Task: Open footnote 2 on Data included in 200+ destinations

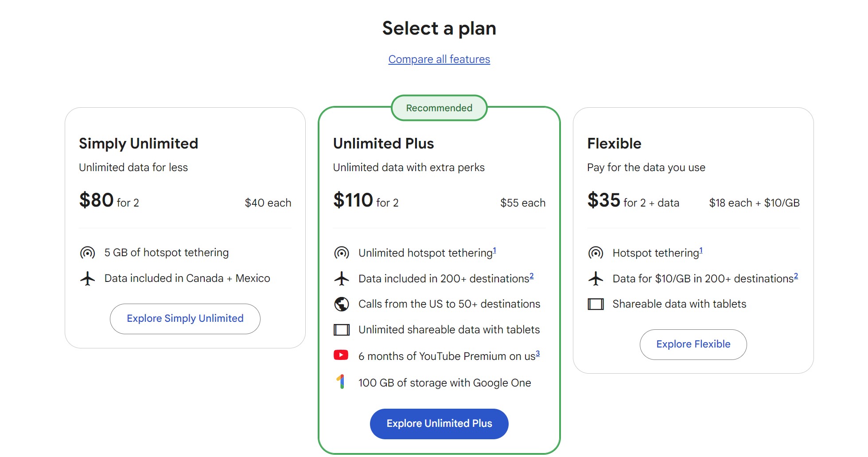Action: (532, 276)
